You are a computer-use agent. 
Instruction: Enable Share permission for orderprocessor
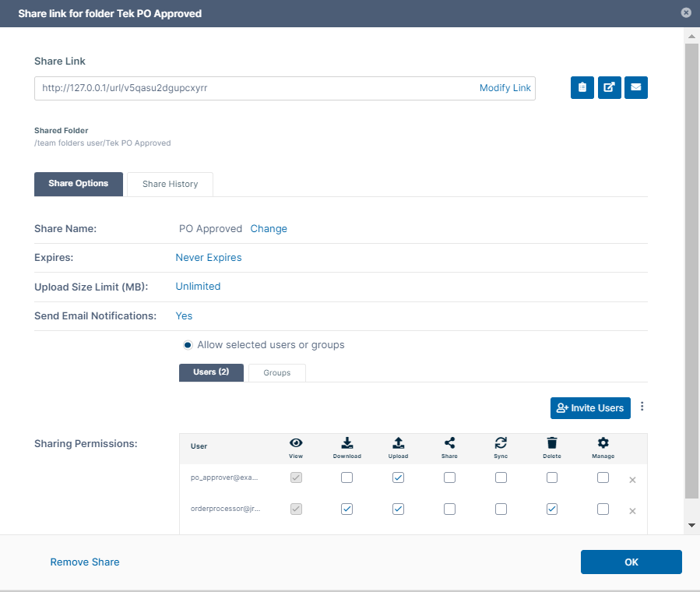tap(449, 509)
